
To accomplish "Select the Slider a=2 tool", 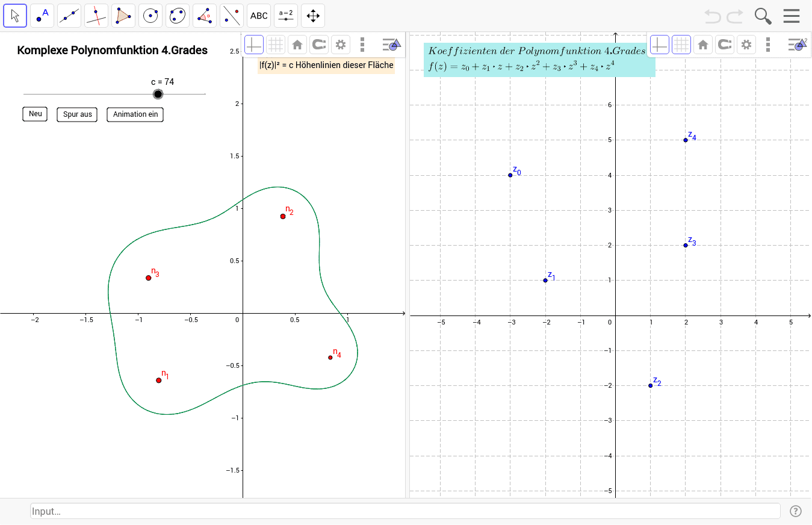I will coord(286,16).
